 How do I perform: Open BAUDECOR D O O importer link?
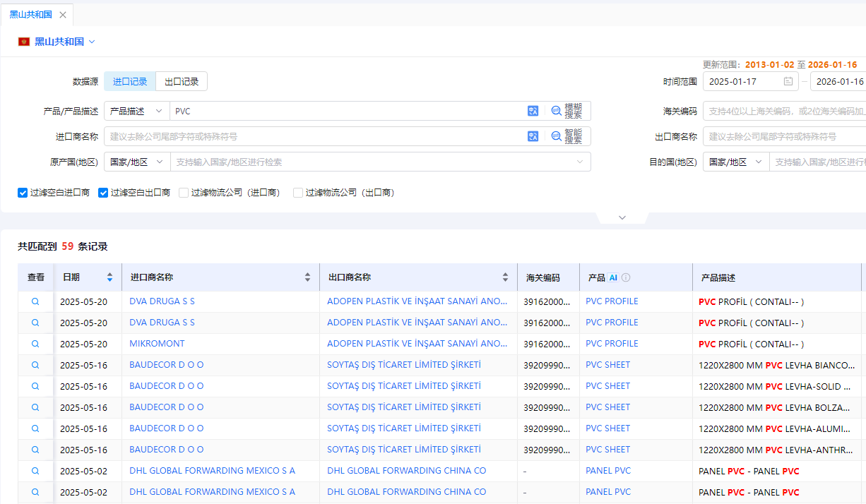click(166, 365)
